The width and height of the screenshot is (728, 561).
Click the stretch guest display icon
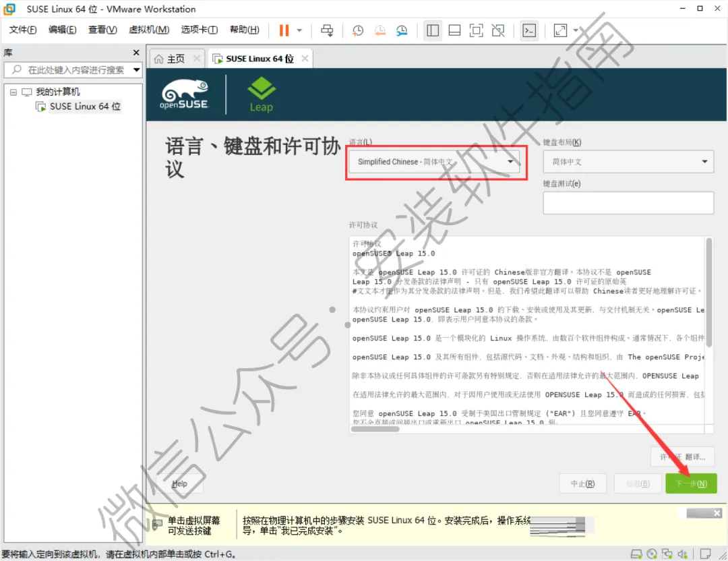coord(560,30)
